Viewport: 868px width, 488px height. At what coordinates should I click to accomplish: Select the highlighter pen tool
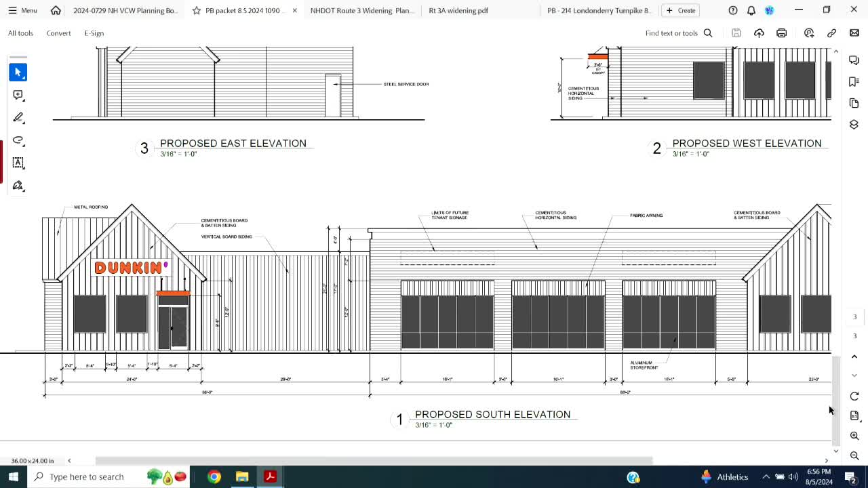(18, 118)
